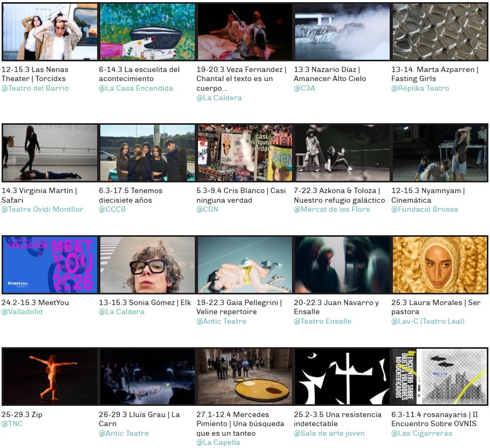Click the @Teatro del Barrio venue link
Image resolution: width=490 pixels, height=448 pixels.
[35, 89]
